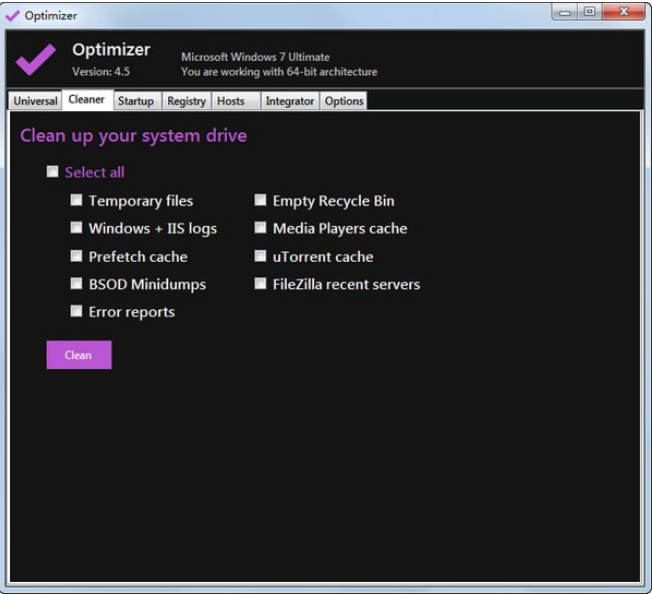This screenshot has width=652, height=594.
Task: Go to the Registry tab
Action: point(187,101)
